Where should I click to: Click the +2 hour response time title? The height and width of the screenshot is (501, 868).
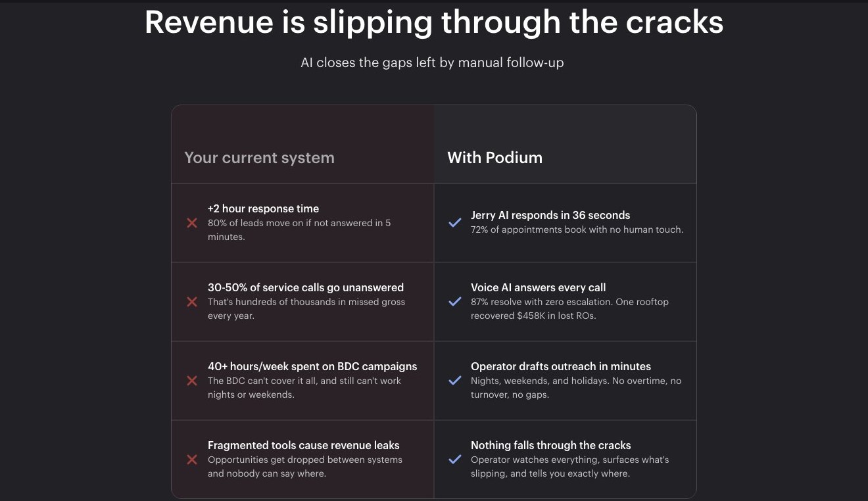tap(263, 208)
